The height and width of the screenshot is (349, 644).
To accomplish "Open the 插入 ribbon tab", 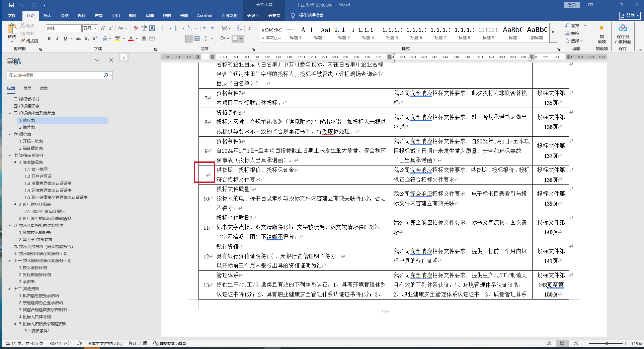I will click(47, 16).
